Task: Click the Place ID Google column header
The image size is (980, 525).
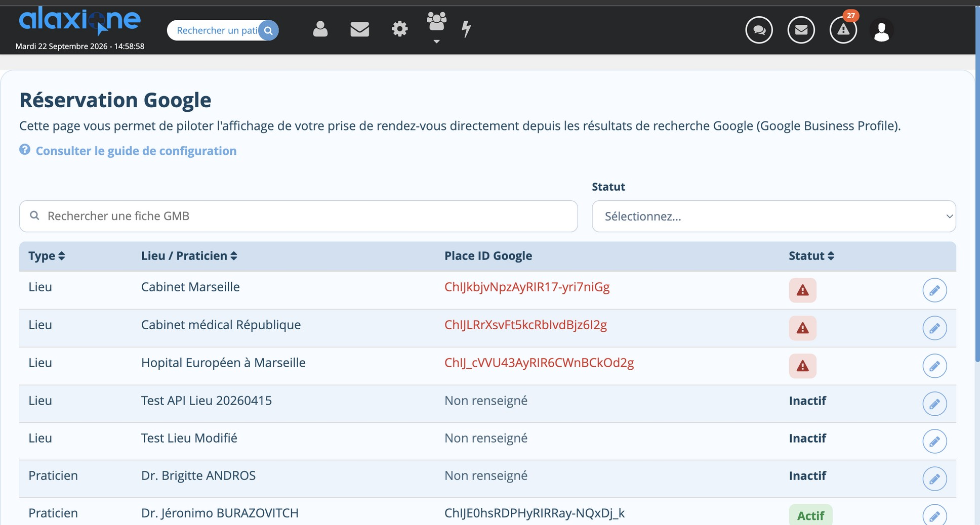Action: [x=488, y=256]
